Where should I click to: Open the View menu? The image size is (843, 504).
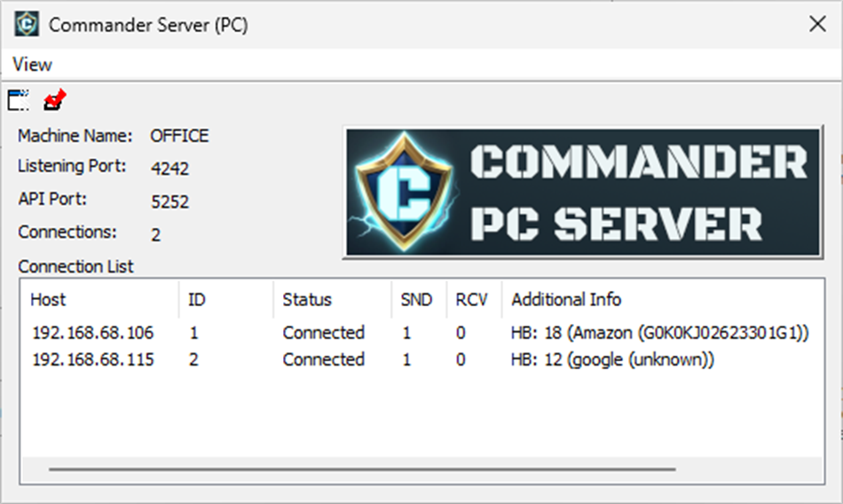32,65
